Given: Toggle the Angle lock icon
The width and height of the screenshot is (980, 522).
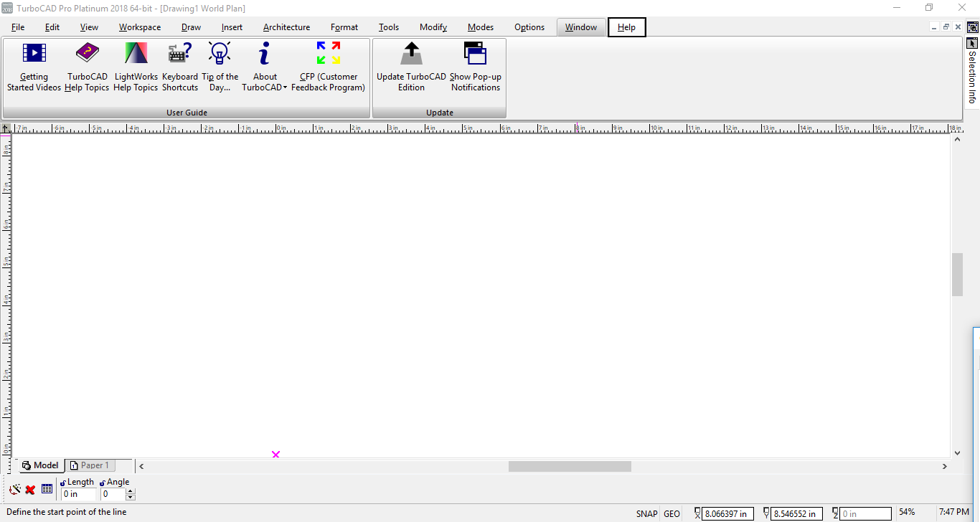Looking at the screenshot, I should click(x=103, y=483).
